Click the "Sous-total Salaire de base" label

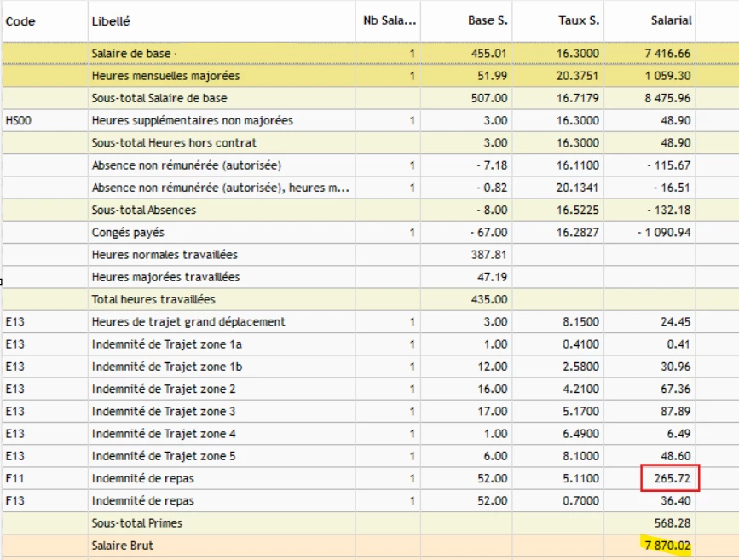(x=159, y=98)
